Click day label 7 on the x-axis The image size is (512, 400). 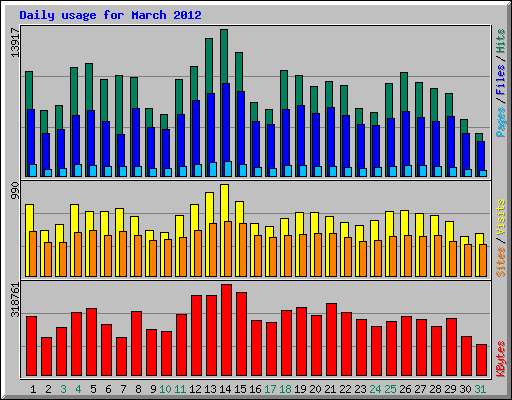123,389
